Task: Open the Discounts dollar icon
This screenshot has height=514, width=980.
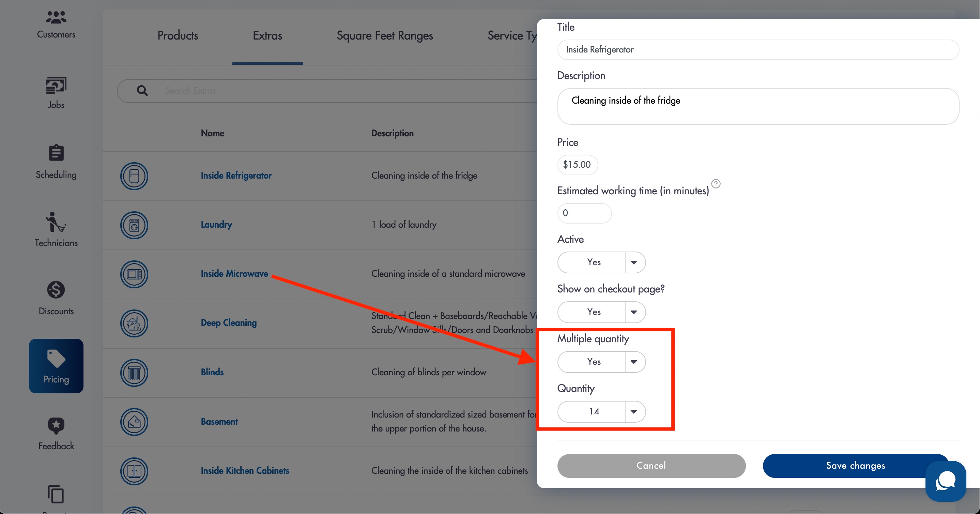Action: click(x=56, y=290)
